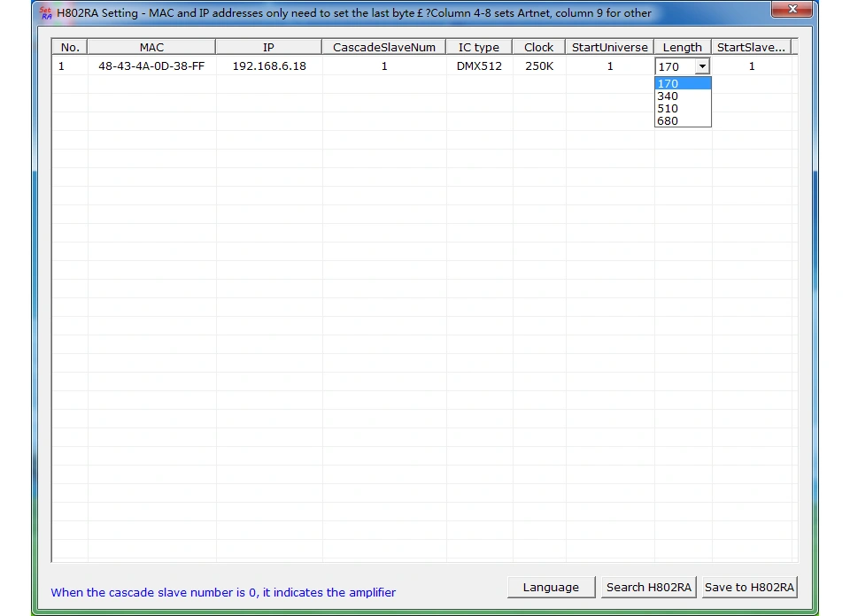Click Search H802RA button
The width and height of the screenshot is (850, 616).
648,588
